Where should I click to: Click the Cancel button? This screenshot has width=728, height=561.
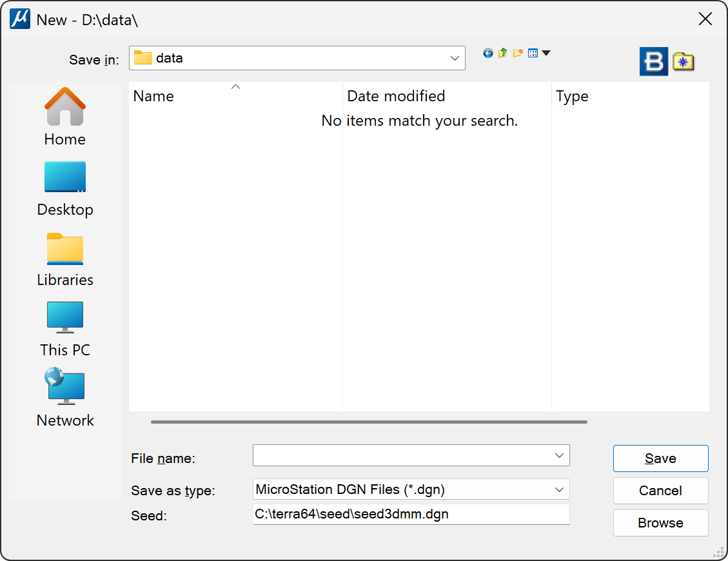[661, 491]
